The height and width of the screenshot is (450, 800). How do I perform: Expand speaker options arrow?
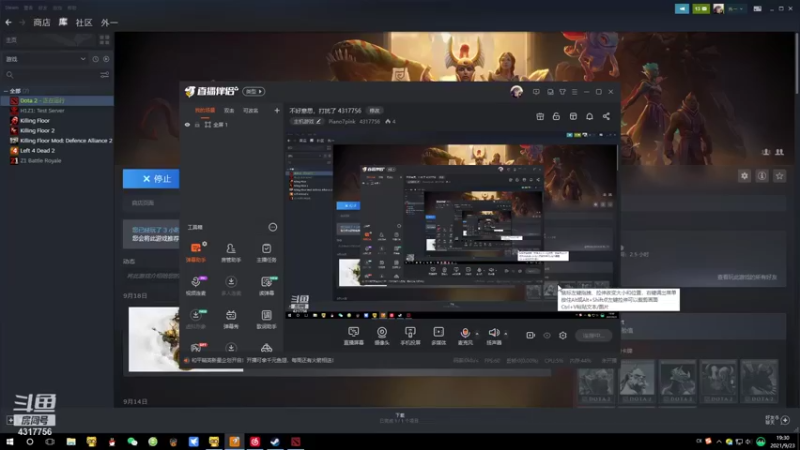(x=506, y=334)
